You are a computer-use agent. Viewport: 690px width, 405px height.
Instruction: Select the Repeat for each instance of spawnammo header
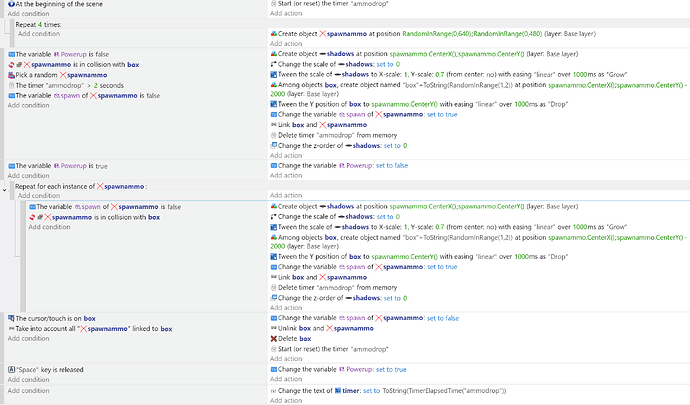pyautogui.click(x=81, y=186)
